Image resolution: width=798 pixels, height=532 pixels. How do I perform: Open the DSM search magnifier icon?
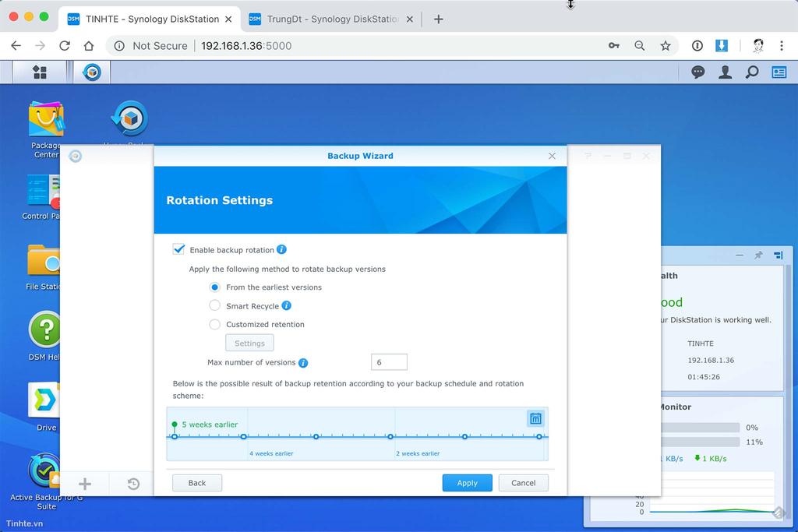752,72
